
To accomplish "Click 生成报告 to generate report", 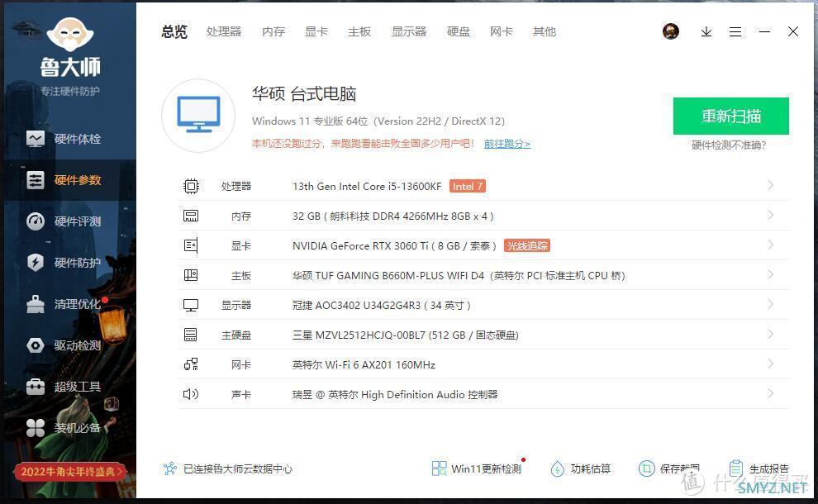I will [759, 468].
